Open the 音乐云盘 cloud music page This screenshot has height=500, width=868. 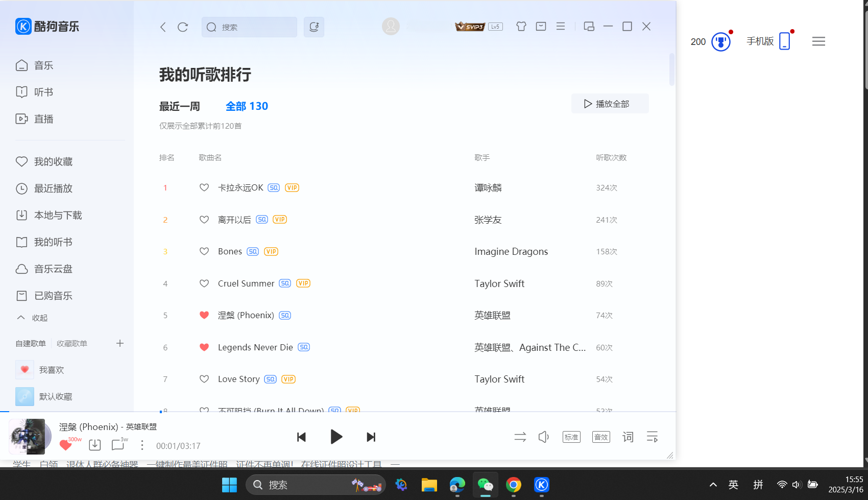(53, 269)
